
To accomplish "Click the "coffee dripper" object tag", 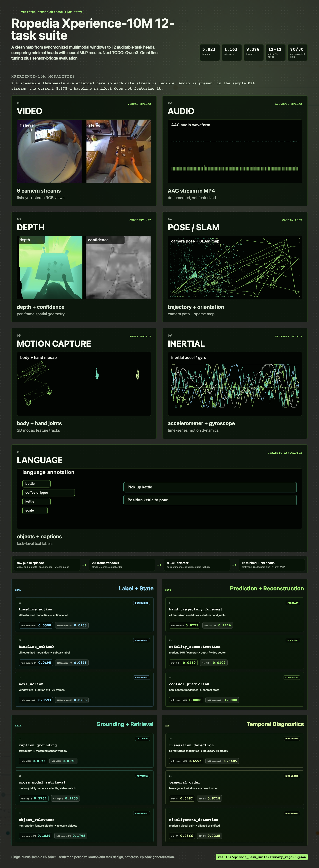I will coord(49,493).
